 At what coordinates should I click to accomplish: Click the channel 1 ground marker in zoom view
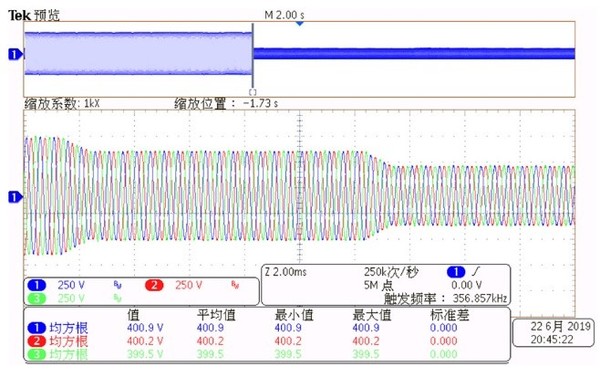pos(15,197)
